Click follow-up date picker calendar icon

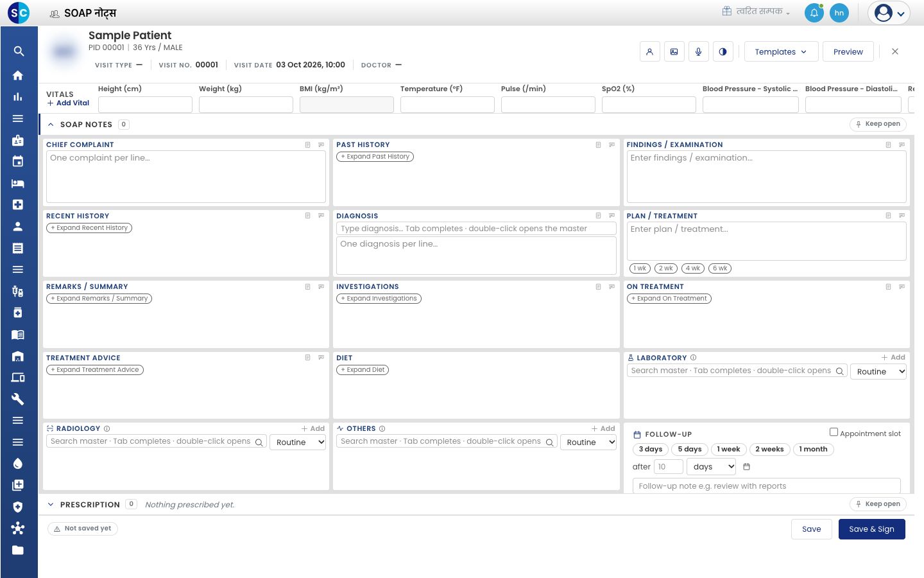point(746,467)
